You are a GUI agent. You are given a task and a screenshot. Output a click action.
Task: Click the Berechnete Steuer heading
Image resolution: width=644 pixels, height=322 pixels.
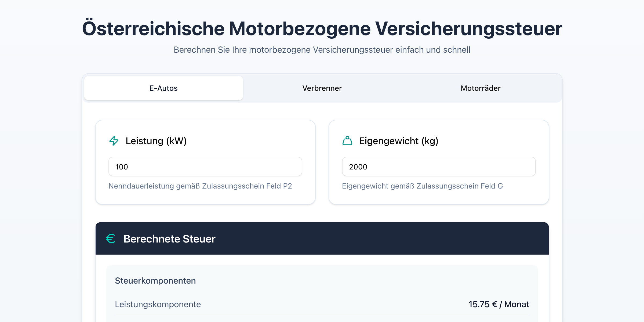click(169, 239)
